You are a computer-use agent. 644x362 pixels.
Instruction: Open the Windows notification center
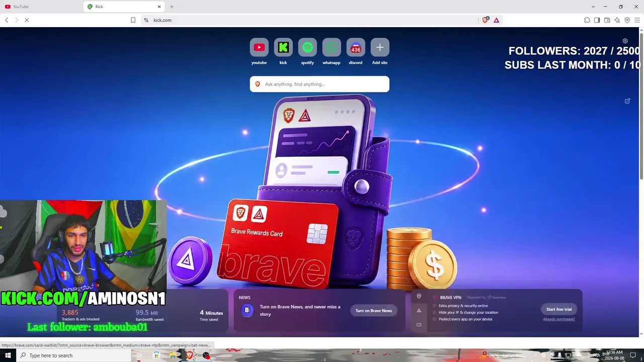tap(633, 355)
